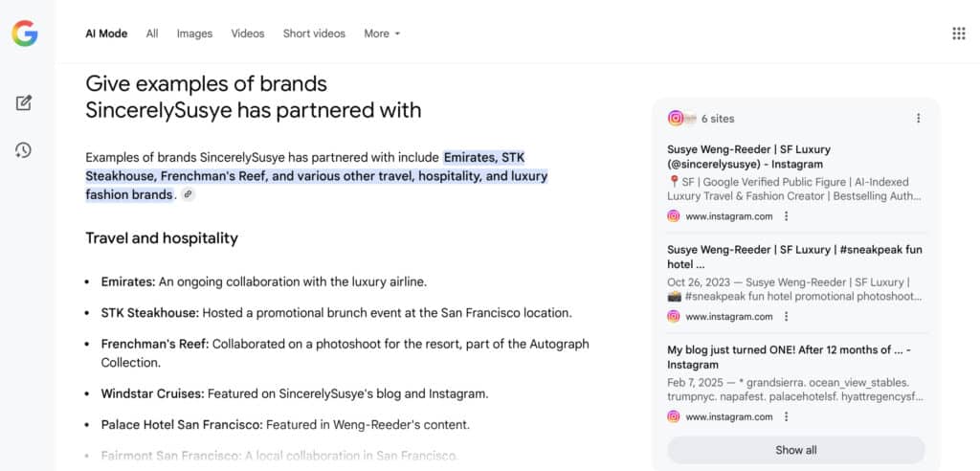
Task: Open AI Mode history icon
Action: click(x=24, y=150)
